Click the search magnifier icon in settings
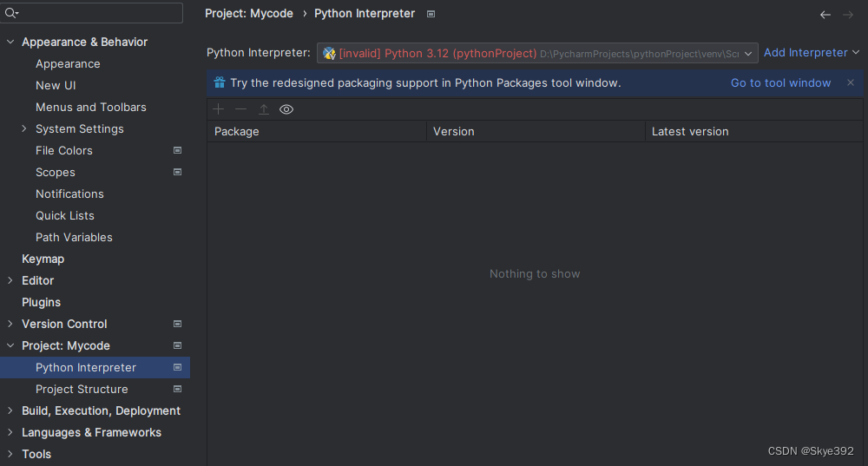This screenshot has width=868, height=466. pos(11,13)
